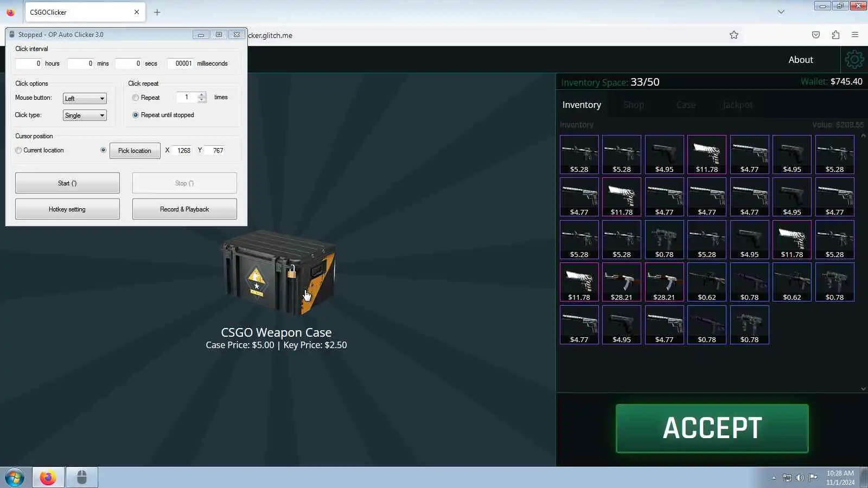Click the hours interval field

point(29,63)
